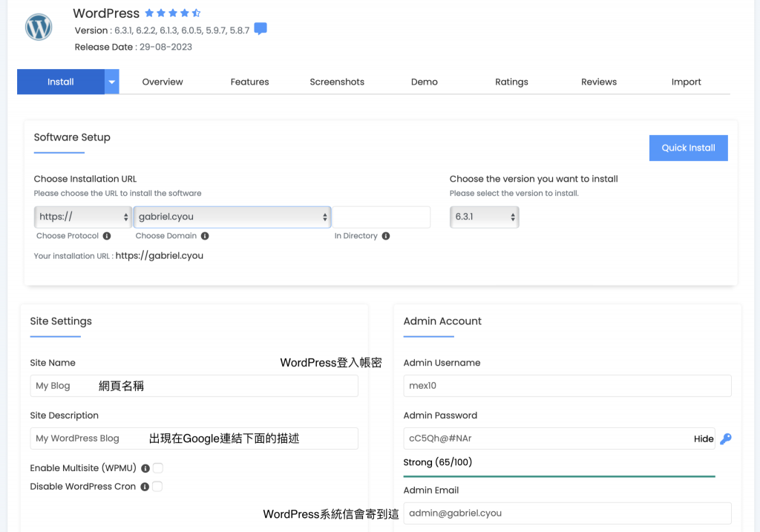Switch to the Import tab
Viewport: 760px width, 532px height.
[686, 82]
